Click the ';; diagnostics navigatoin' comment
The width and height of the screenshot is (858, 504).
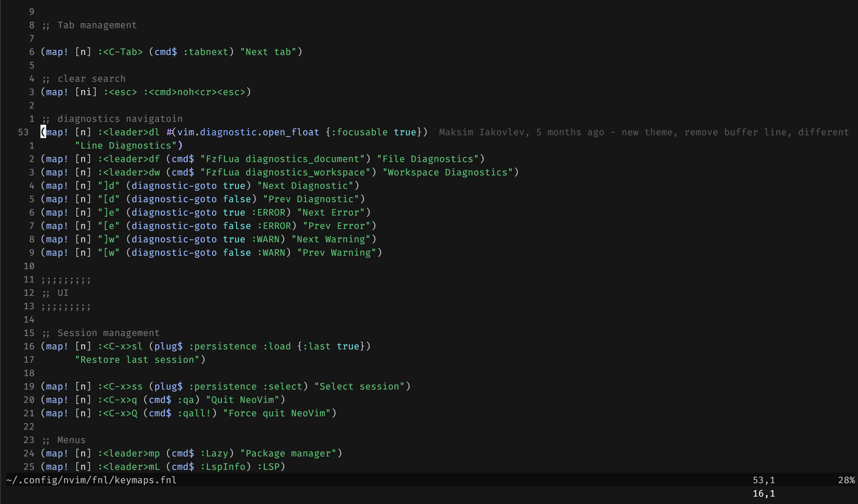pos(112,119)
